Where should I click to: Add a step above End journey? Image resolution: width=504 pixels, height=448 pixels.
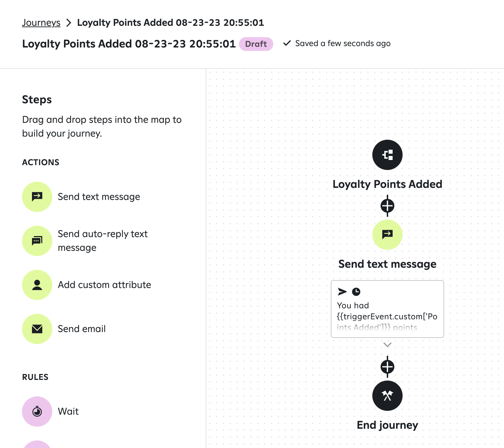pyautogui.click(x=387, y=367)
